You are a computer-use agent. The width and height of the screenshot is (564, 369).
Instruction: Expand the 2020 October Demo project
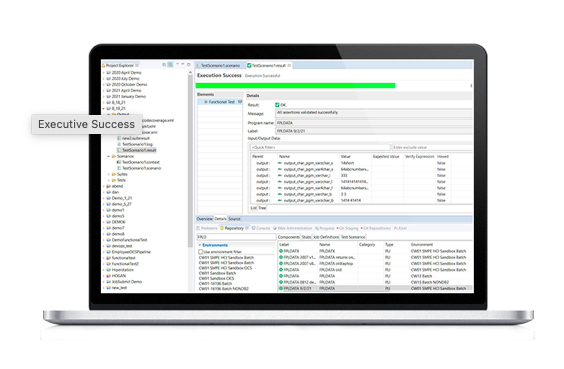pos(104,85)
